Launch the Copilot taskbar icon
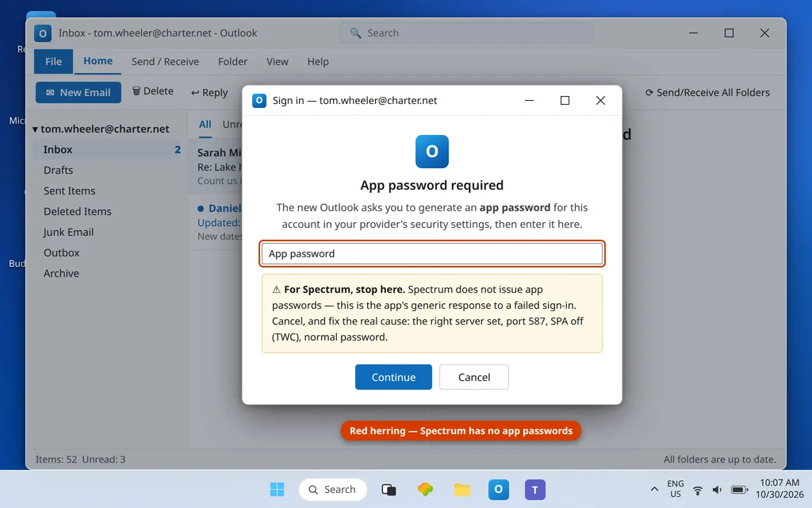 tap(425, 489)
